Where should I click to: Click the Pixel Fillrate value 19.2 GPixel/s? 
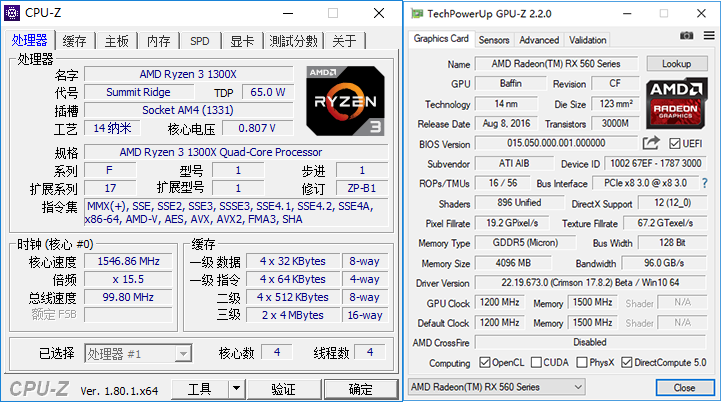[x=512, y=223]
